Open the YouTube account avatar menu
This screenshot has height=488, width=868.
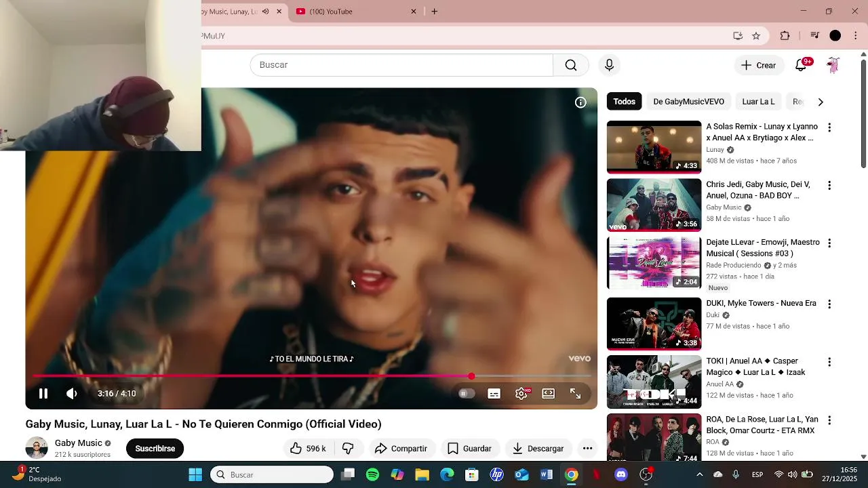[833, 65]
